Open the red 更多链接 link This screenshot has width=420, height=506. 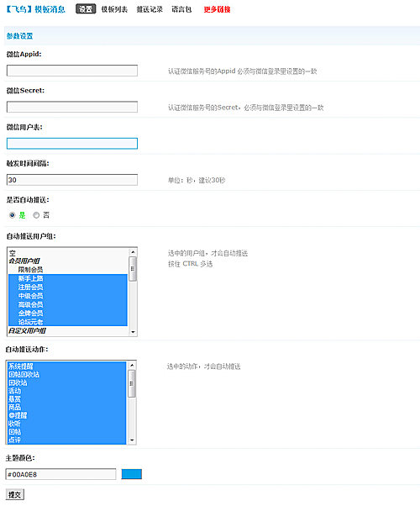[x=217, y=9]
